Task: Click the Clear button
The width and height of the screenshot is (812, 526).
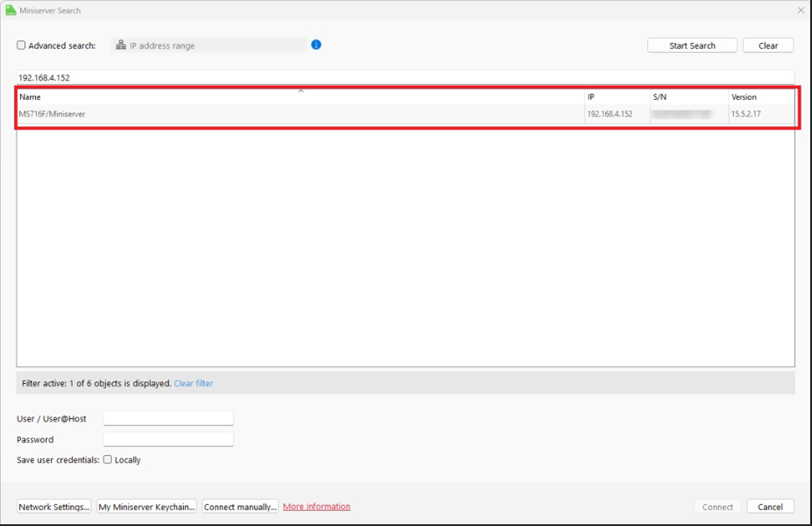Action: tap(767, 46)
